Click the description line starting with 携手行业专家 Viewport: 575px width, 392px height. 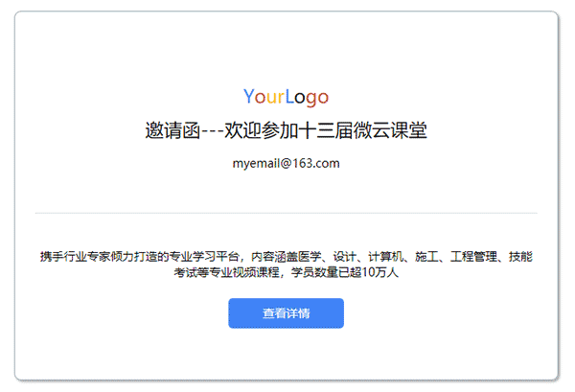286,256
